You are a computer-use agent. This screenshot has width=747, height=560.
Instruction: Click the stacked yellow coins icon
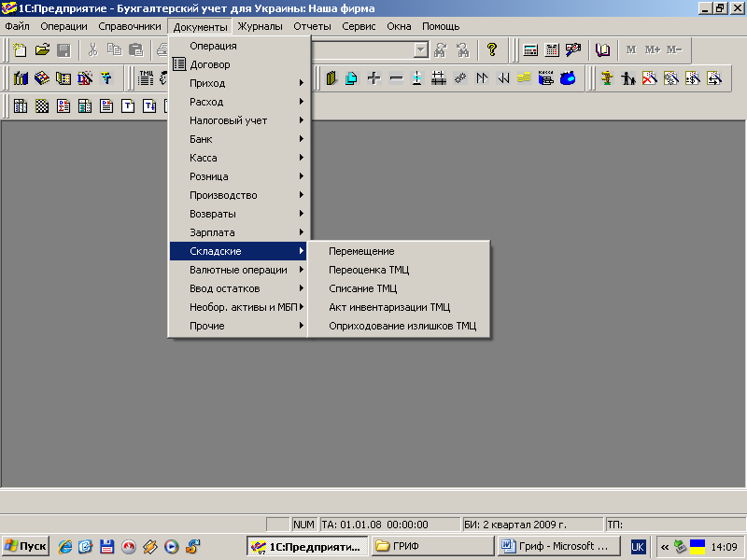524,78
